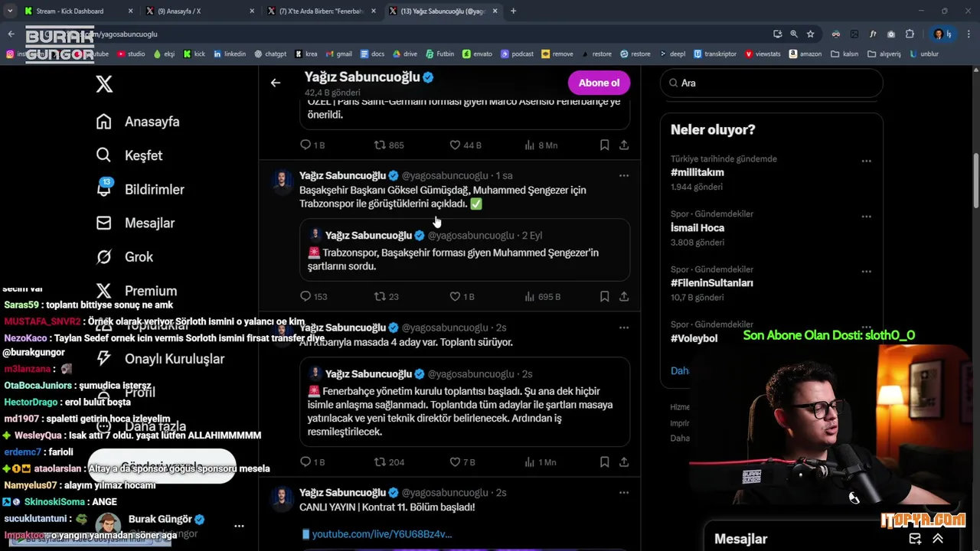Click the page vertical scrollbar thumb
The image size is (980, 551).
(x=975, y=180)
